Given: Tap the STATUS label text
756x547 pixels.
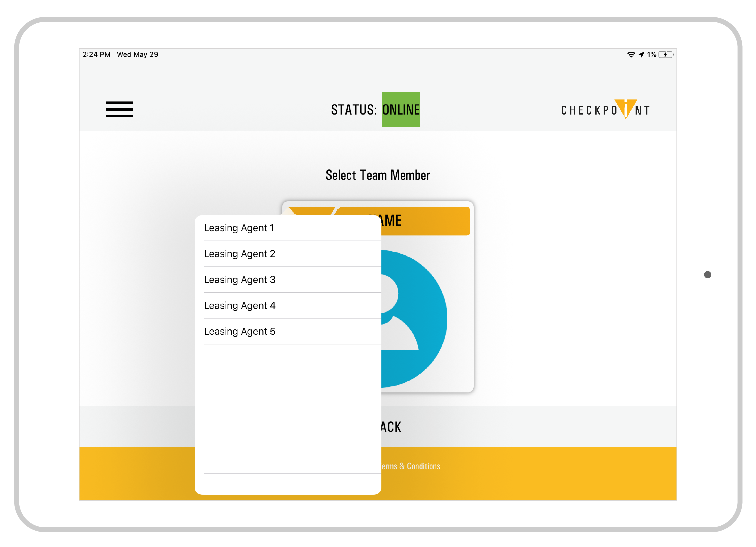Looking at the screenshot, I should tap(354, 110).
